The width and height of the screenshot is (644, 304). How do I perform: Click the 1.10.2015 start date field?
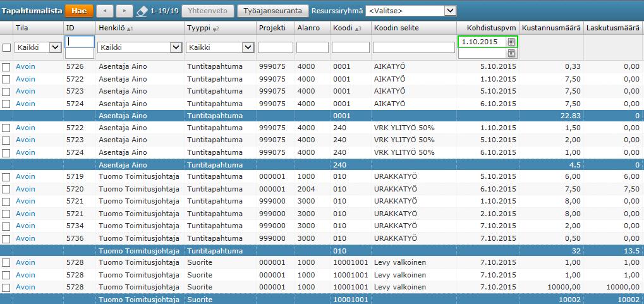pos(482,42)
